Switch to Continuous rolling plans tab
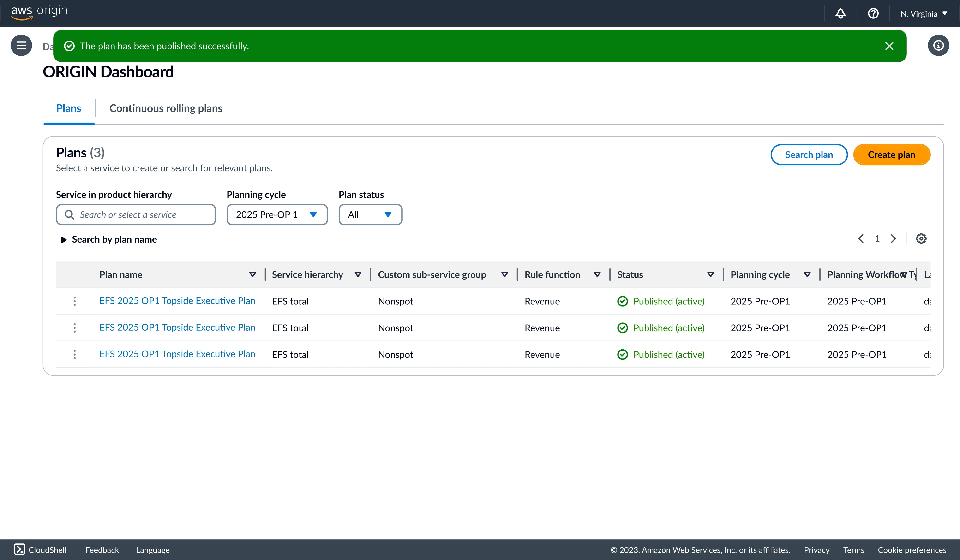Screen dimensions: 960x560 click(x=166, y=109)
